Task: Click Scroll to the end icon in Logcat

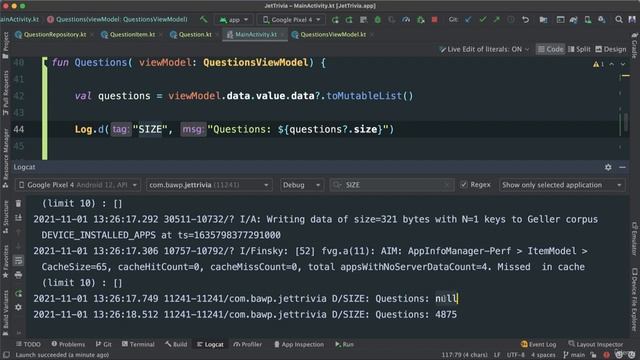Action: [18, 218]
